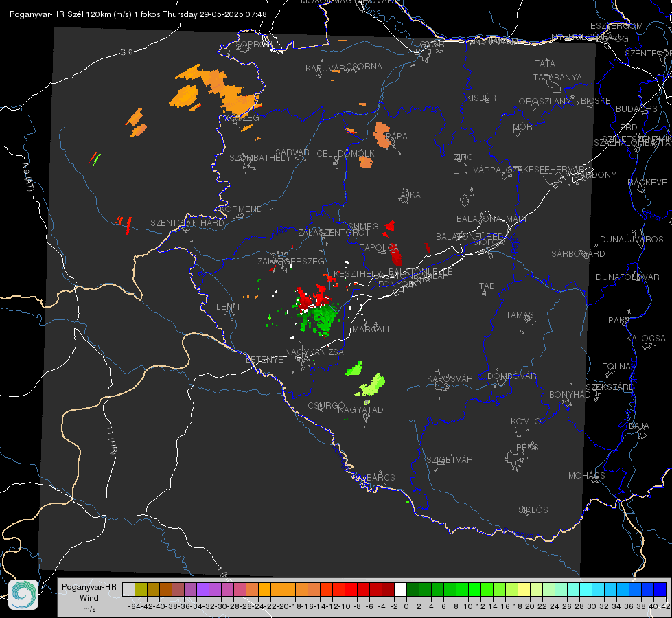Screen dimensions: 672x618
Task: Click the KAPUVÁR city label
Action: (326, 69)
